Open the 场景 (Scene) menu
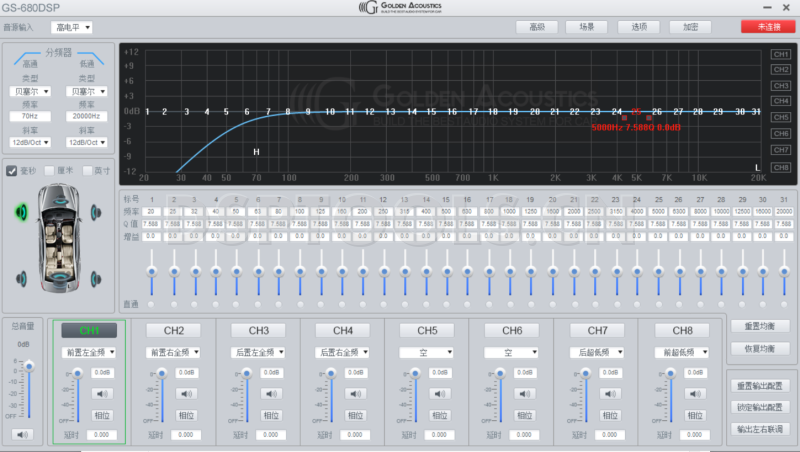The height and width of the screenshot is (452, 800). (x=587, y=27)
